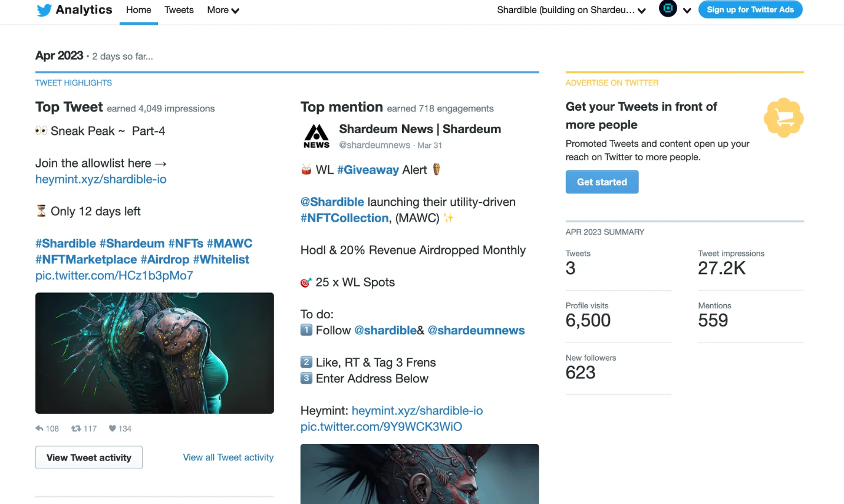This screenshot has width=844, height=504.
Task: Switch to the Tweets tab
Action: (179, 10)
